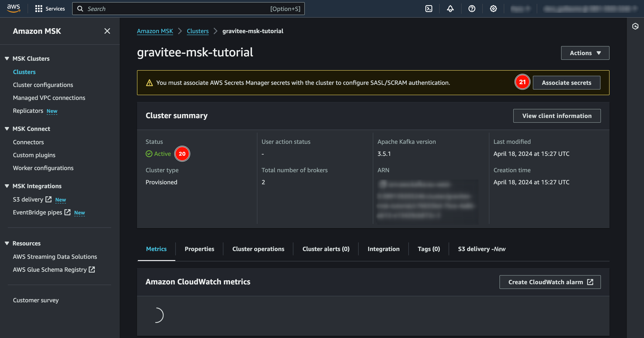Select Connectors from MSK Connect menu

coord(28,141)
